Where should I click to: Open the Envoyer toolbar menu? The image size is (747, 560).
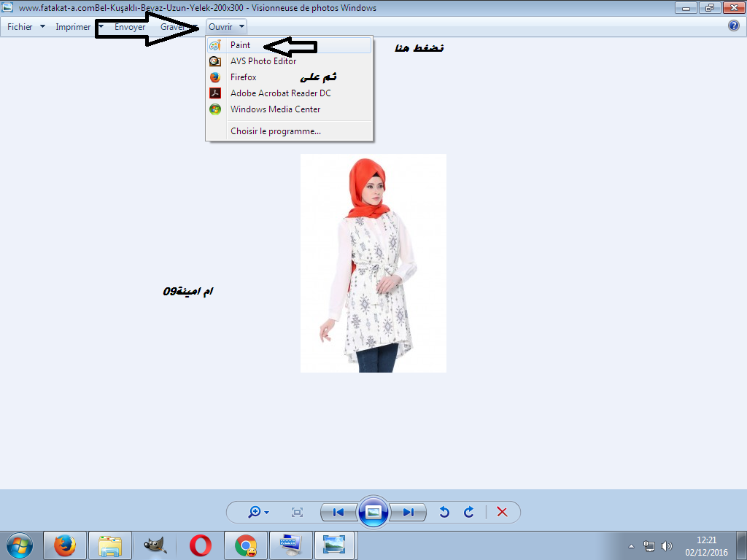click(x=130, y=27)
